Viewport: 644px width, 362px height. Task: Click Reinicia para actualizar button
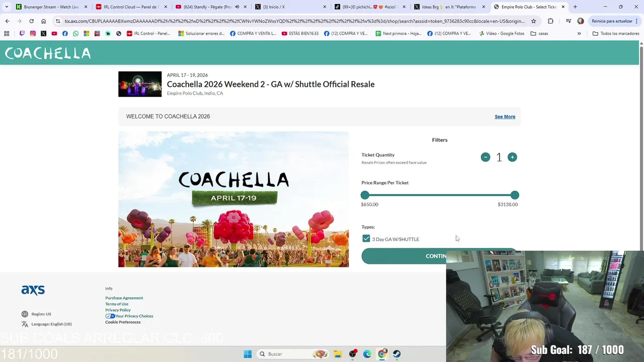615,21
